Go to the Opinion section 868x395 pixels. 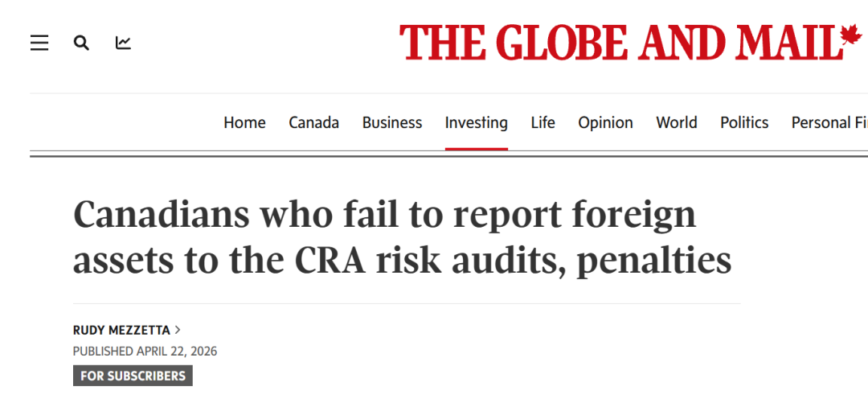(x=605, y=122)
